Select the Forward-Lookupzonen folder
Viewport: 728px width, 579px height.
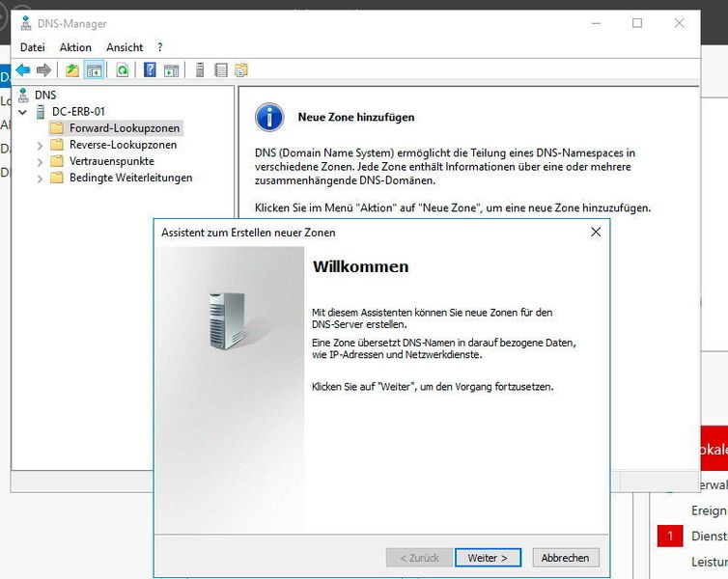124,128
